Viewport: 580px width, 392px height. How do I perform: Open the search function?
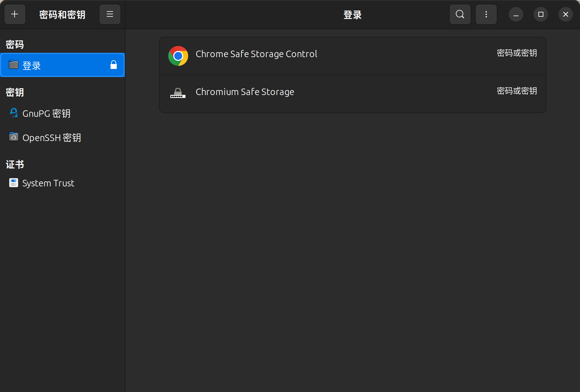coord(460,14)
